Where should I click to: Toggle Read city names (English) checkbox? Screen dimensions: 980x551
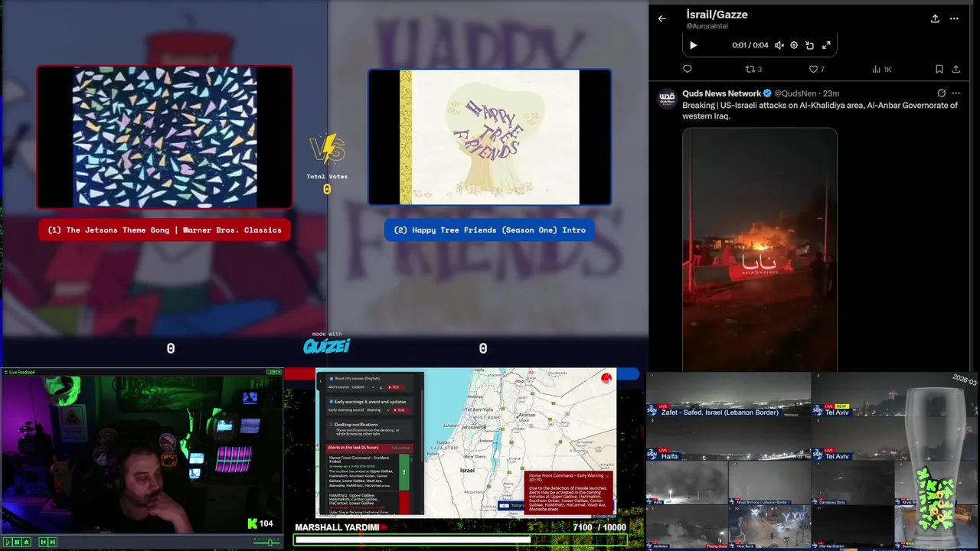pyautogui.click(x=332, y=379)
